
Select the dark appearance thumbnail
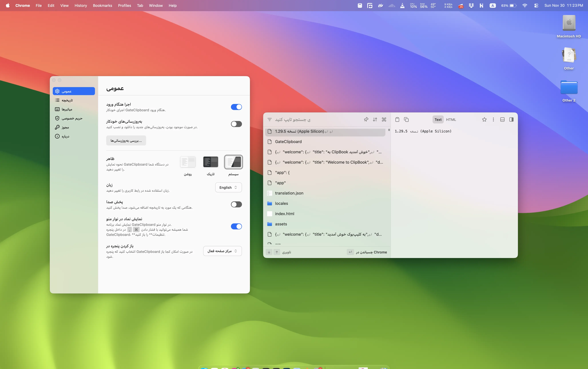point(210,162)
